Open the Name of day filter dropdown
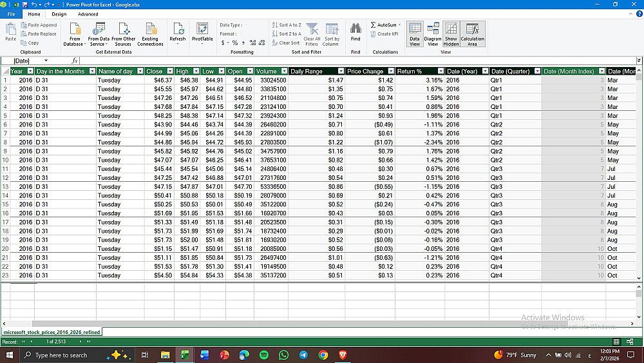 pyautogui.click(x=140, y=71)
